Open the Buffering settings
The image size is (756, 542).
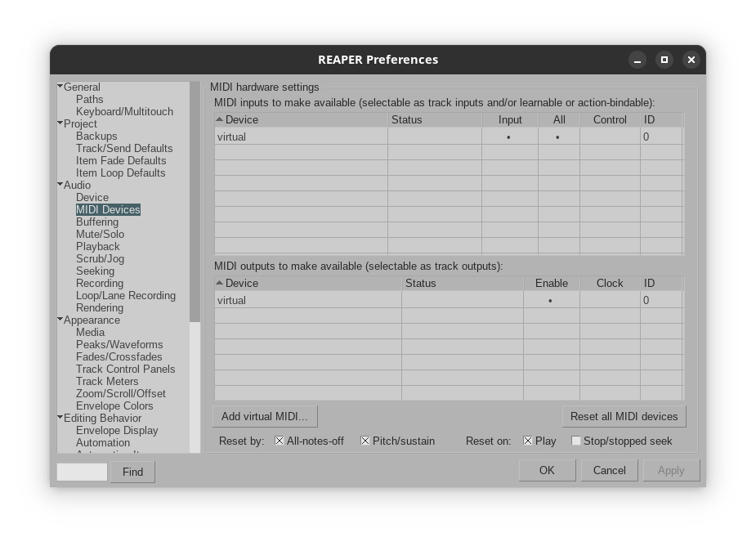tap(97, 222)
